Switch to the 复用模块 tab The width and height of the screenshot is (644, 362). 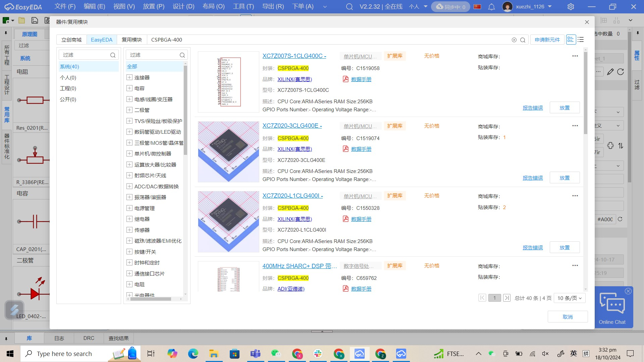[131, 40]
